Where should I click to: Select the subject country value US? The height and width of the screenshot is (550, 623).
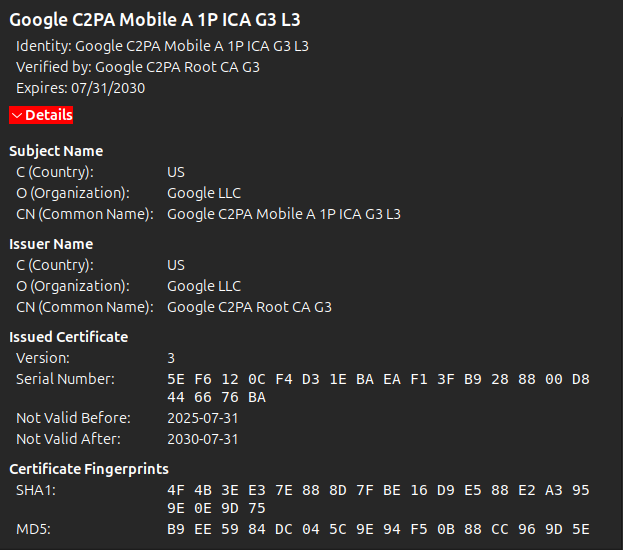[x=176, y=172]
